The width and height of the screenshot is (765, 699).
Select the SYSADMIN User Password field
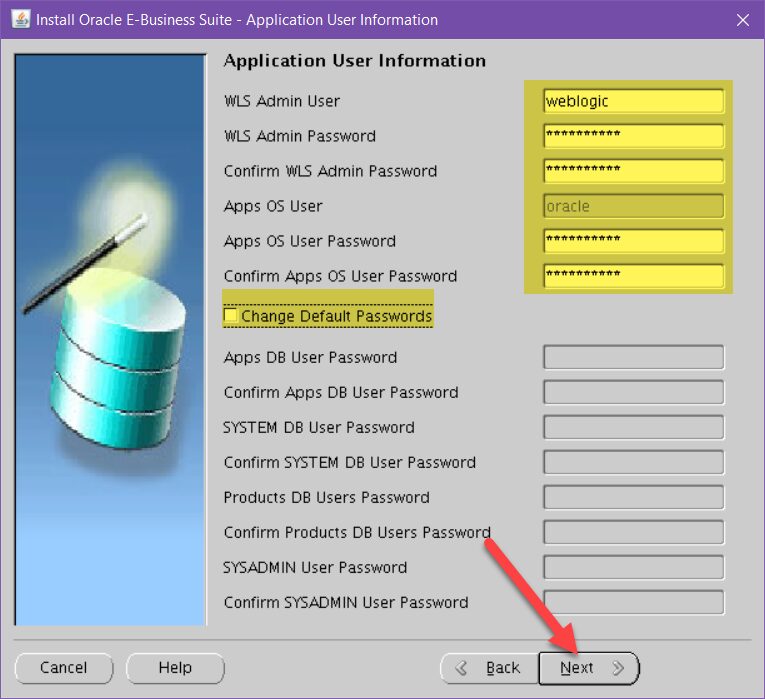pos(633,567)
